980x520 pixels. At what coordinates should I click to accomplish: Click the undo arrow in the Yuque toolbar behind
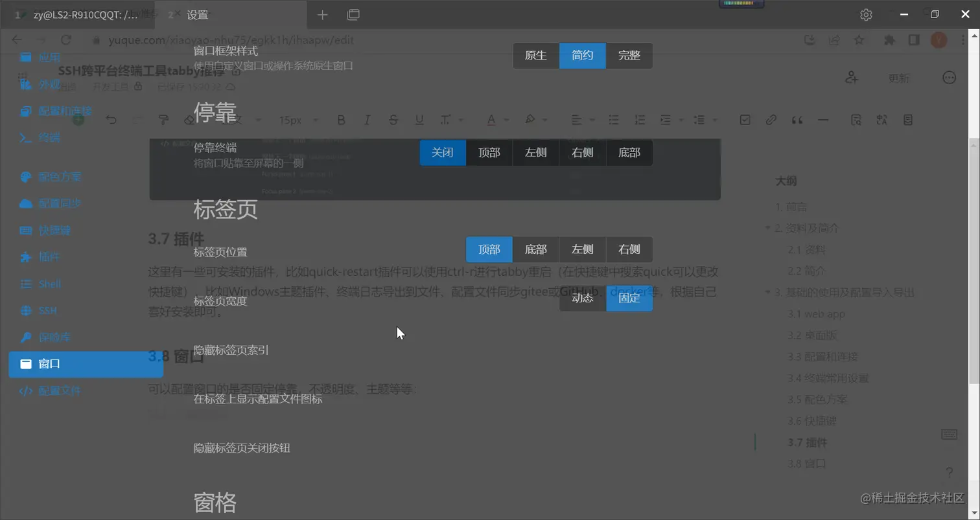[x=111, y=120]
